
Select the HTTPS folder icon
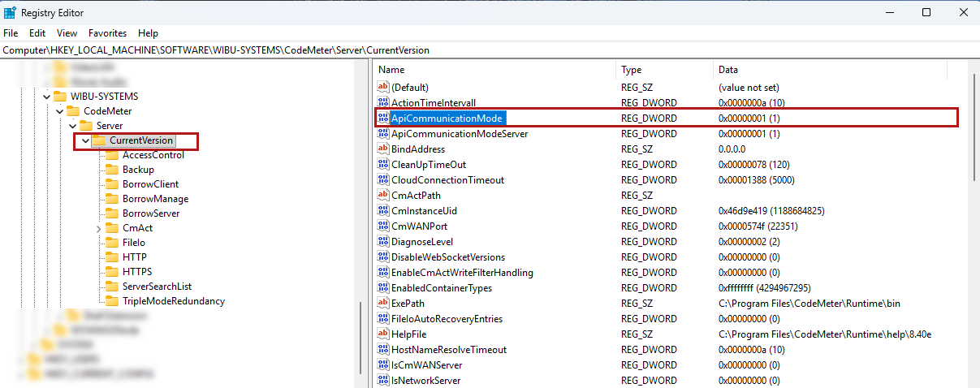coord(113,272)
